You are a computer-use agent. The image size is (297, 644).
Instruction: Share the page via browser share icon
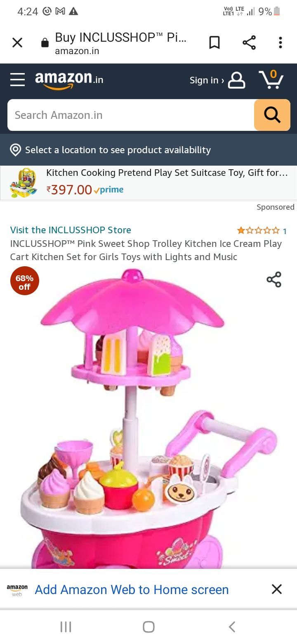(249, 43)
